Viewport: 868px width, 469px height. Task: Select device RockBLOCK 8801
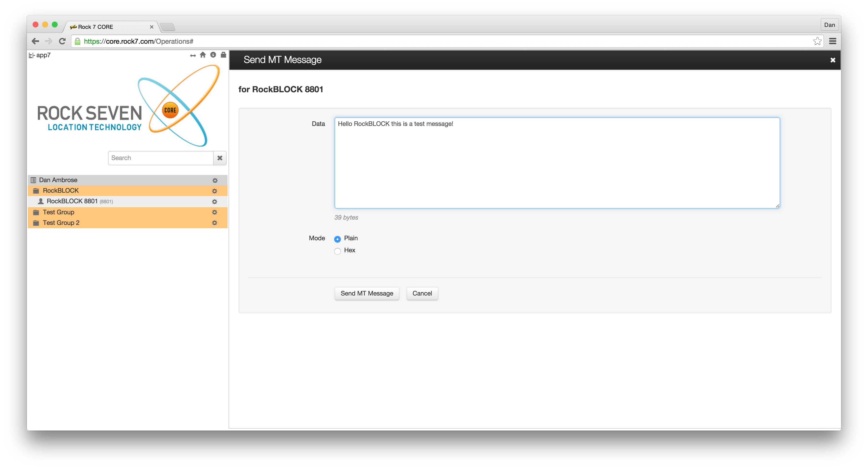(127, 201)
